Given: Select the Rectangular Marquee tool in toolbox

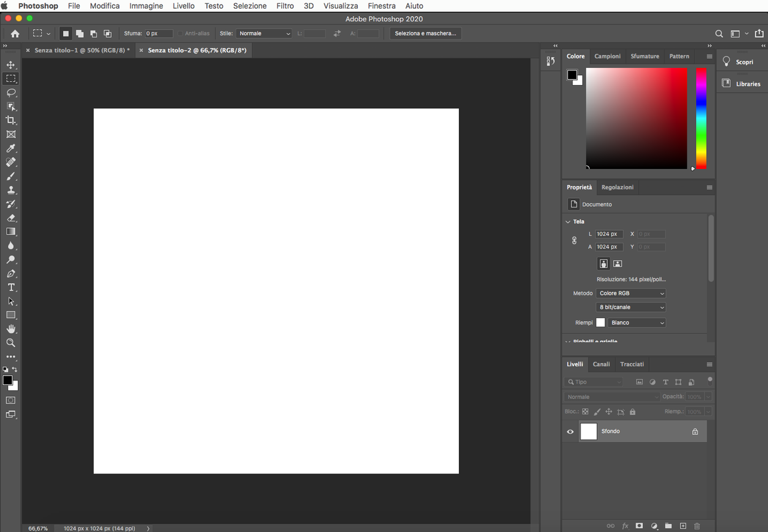Looking at the screenshot, I should pyautogui.click(x=11, y=78).
